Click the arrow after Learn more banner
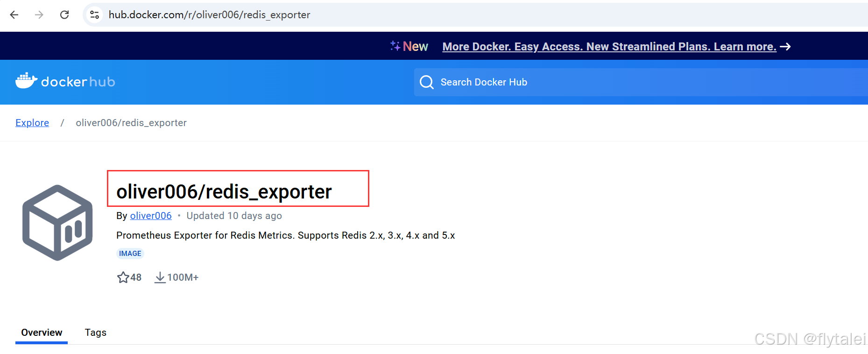This screenshot has width=868, height=354. 785,47
